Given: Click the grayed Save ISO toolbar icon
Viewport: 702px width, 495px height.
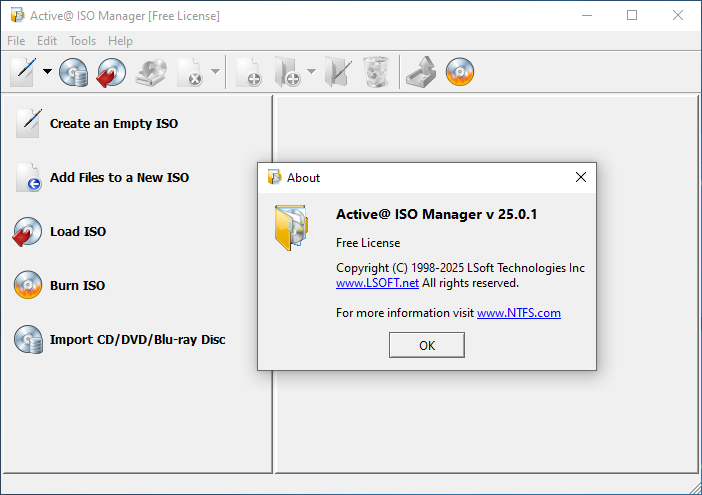Looking at the screenshot, I should [151, 72].
